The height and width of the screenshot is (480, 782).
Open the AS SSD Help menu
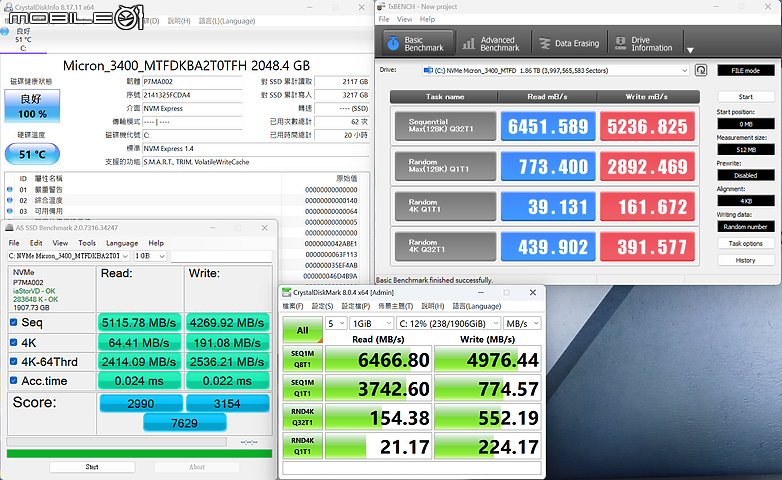click(156, 243)
